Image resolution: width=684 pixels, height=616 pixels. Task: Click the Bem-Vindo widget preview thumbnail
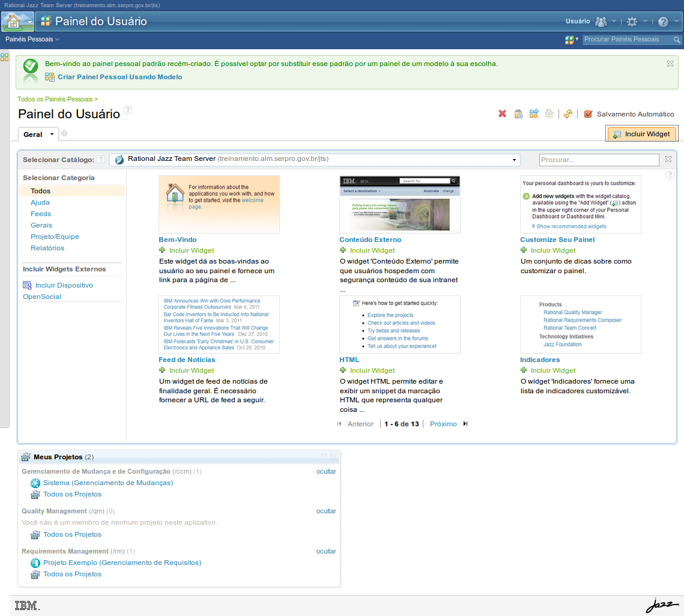coord(219,204)
